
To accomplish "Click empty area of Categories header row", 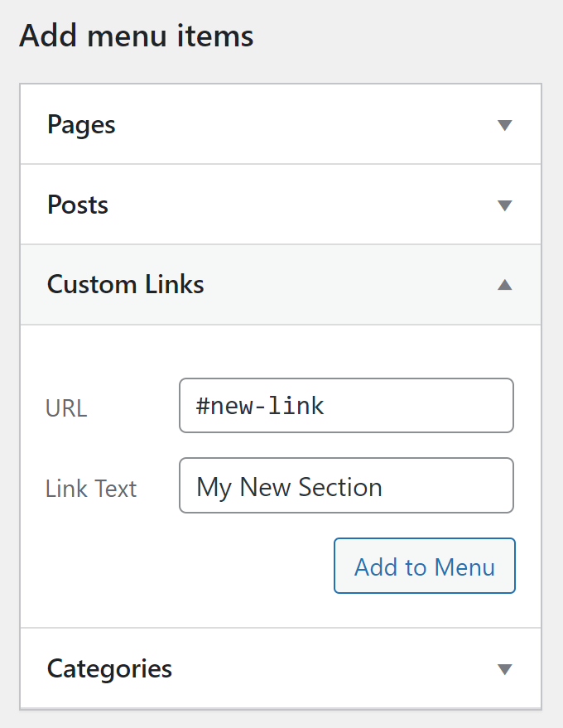I will (331, 668).
